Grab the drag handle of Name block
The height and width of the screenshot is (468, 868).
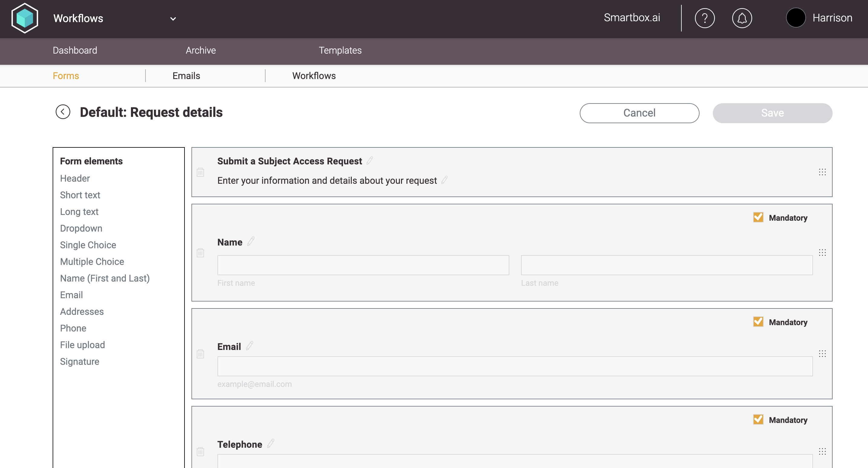(822, 252)
